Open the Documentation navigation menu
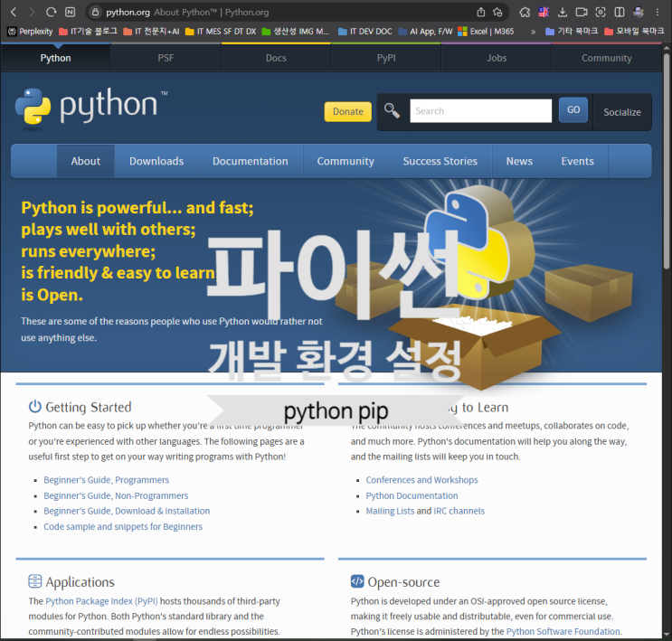This screenshot has height=641, width=672. (x=251, y=161)
